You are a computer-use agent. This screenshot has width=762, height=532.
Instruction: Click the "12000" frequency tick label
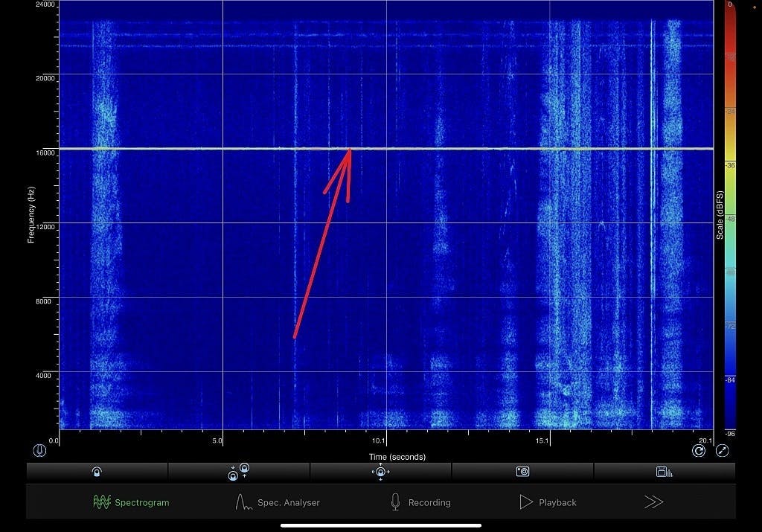tap(45, 227)
